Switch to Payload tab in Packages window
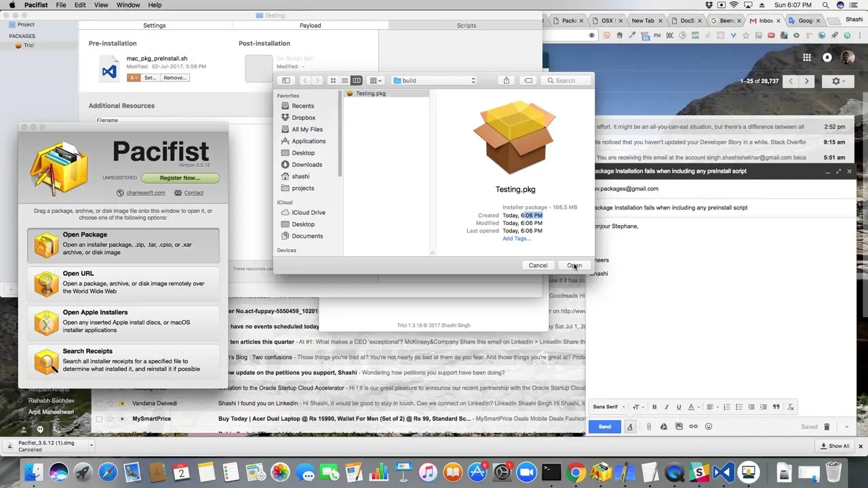Image resolution: width=868 pixels, height=488 pixels. tap(311, 26)
